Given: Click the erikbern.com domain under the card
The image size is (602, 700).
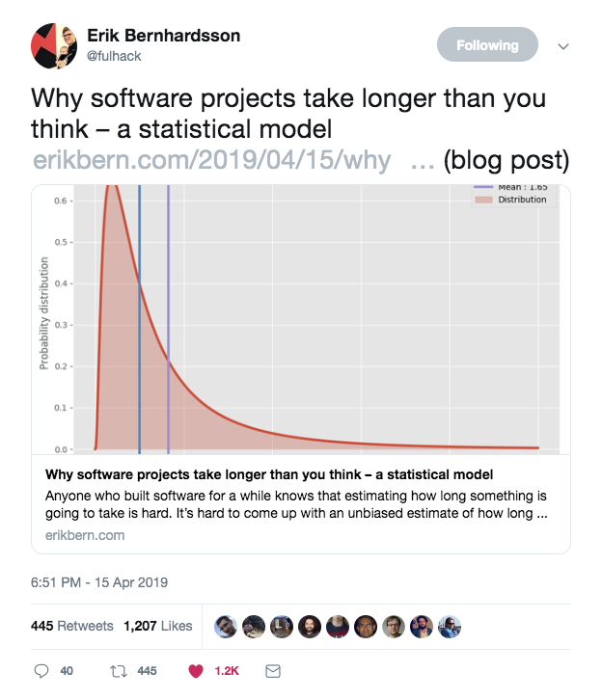Looking at the screenshot, I should [85, 535].
